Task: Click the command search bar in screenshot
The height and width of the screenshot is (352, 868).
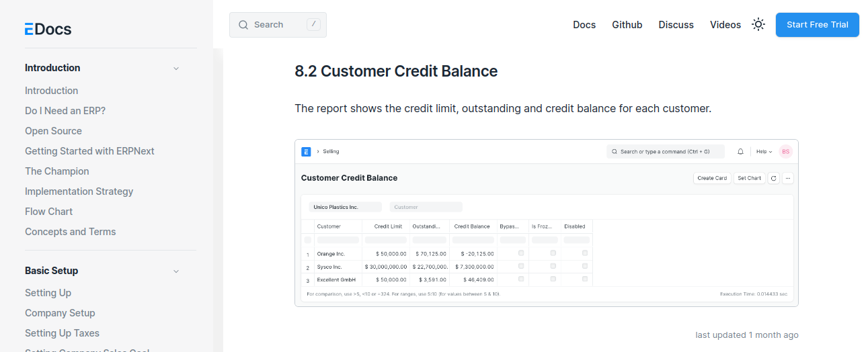Action: (666, 152)
